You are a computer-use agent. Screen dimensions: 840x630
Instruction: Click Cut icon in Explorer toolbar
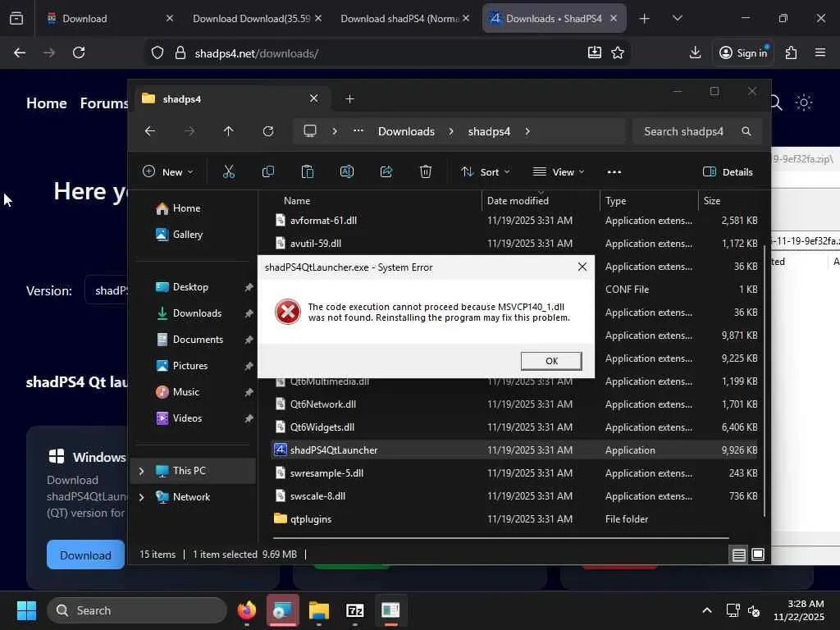229,172
